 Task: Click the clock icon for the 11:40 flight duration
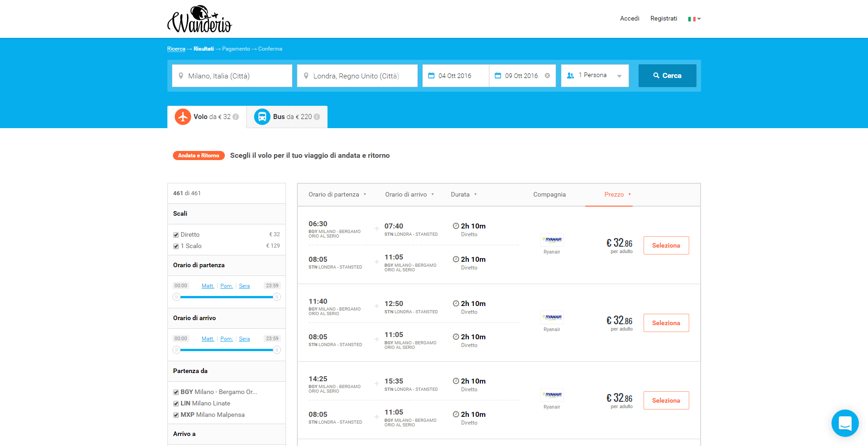tap(456, 303)
